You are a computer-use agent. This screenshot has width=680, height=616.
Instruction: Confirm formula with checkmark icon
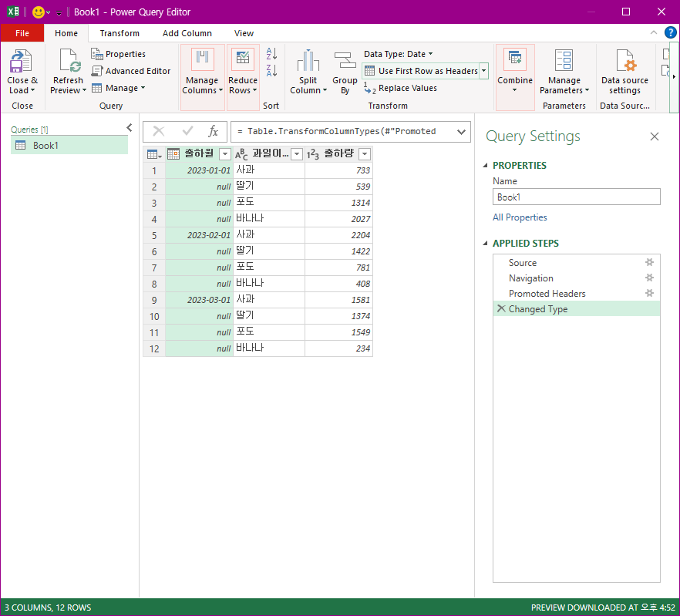[x=188, y=131]
